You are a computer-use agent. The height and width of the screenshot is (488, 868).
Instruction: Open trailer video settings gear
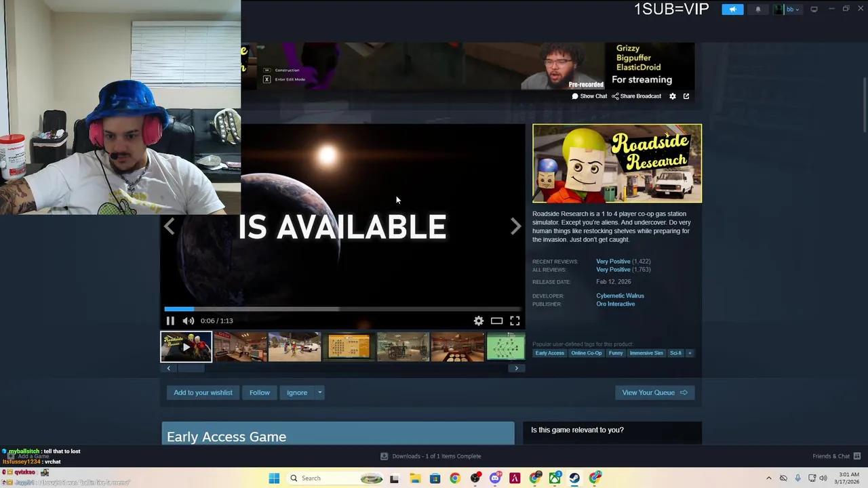click(479, 321)
